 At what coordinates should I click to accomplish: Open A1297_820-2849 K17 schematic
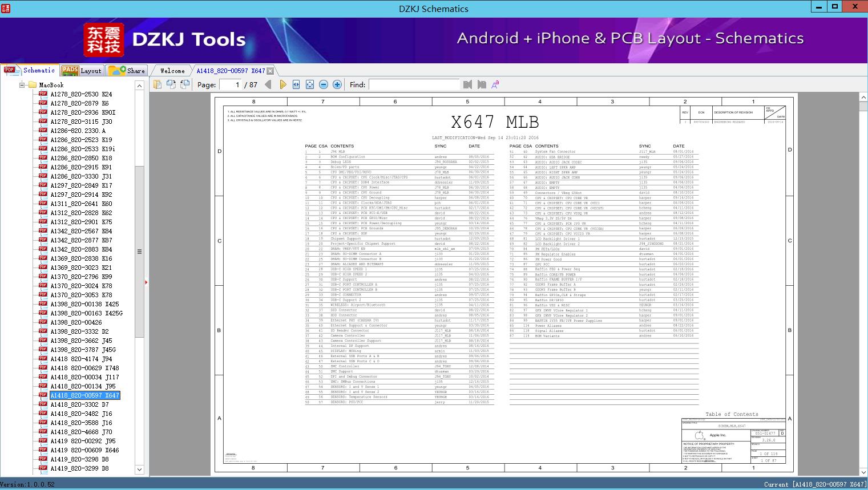(81, 185)
